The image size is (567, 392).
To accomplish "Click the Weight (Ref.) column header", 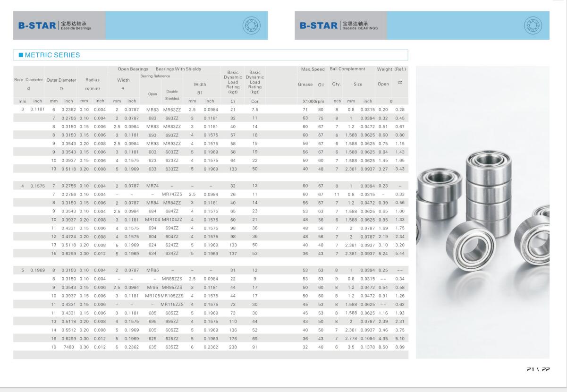I will 391,69.
